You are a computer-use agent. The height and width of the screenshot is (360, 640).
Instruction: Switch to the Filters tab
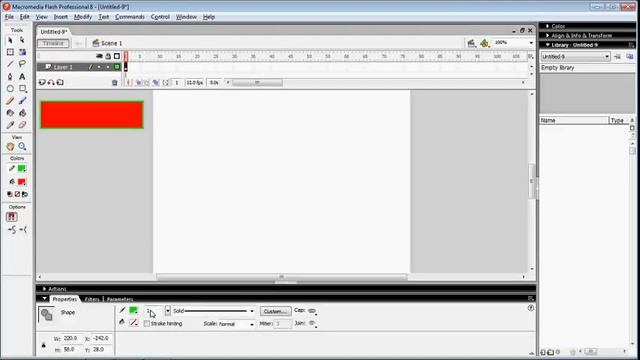coord(92,299)
